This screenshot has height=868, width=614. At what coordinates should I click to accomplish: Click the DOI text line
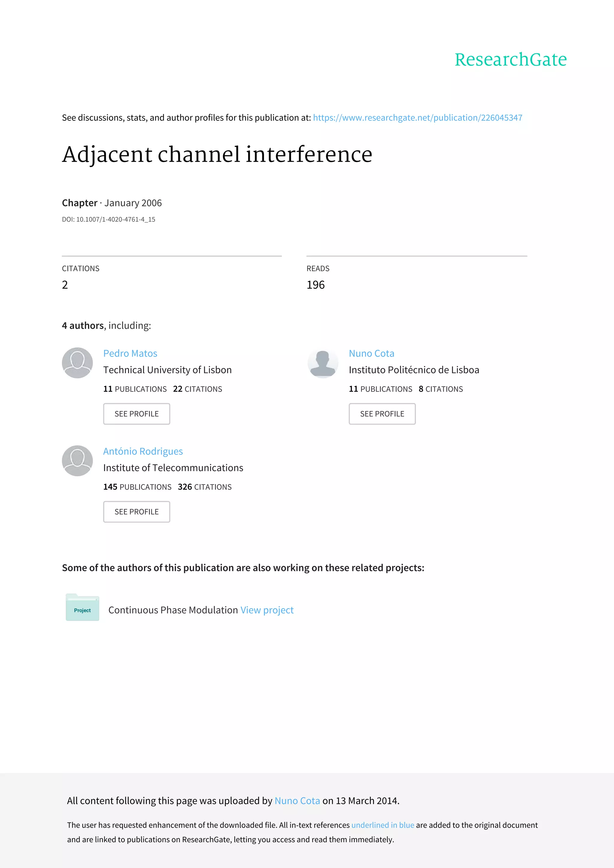point(109,219)
